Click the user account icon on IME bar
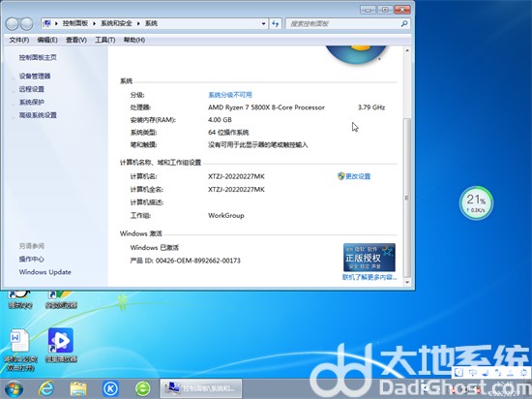The image size is (532, 399). tap(511, 372)
